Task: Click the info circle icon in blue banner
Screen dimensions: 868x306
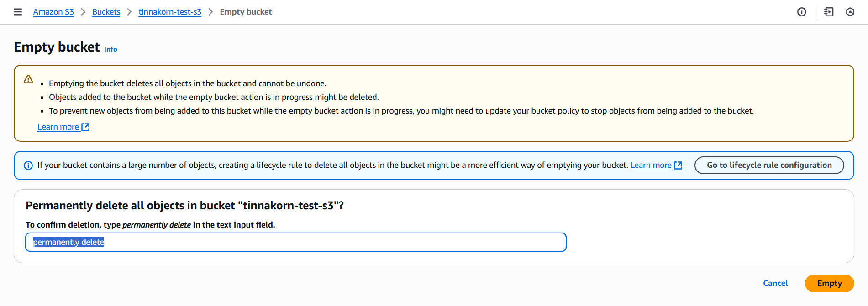Action: (28, 166)
